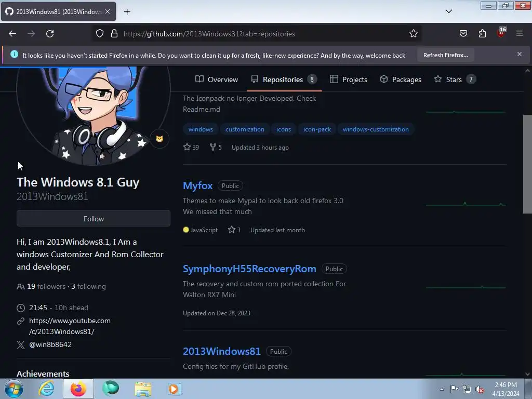Click Myfox contribution activity graph
This screenshot has width=532, height=399.
[x=465, y=204]
